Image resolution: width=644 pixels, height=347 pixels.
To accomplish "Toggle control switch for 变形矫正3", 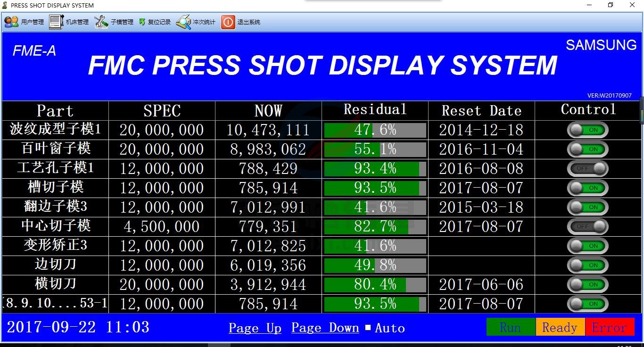I will click(x=587, y=246).
